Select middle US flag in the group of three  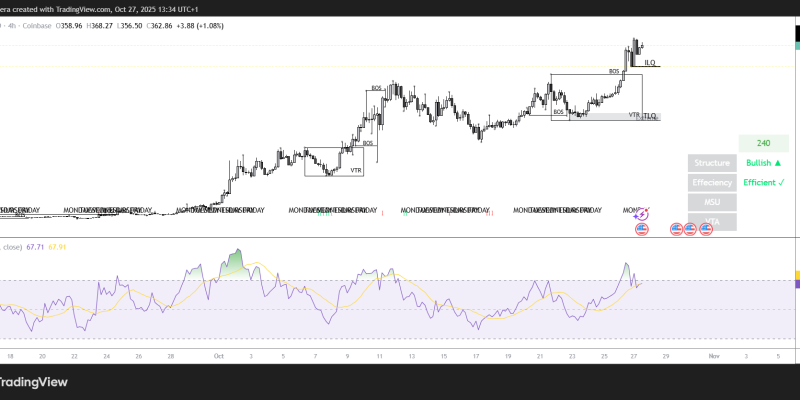click(690, 230)
